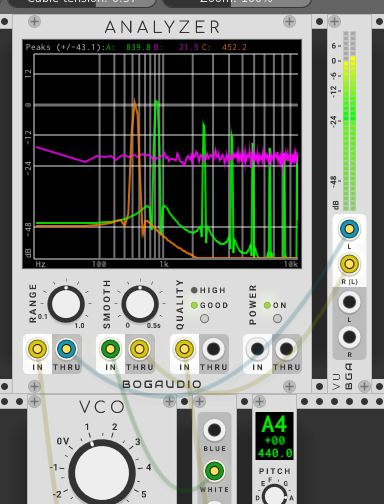Toggle the POWER button below ON
The image size is (384, 504).
click(277, 319)
